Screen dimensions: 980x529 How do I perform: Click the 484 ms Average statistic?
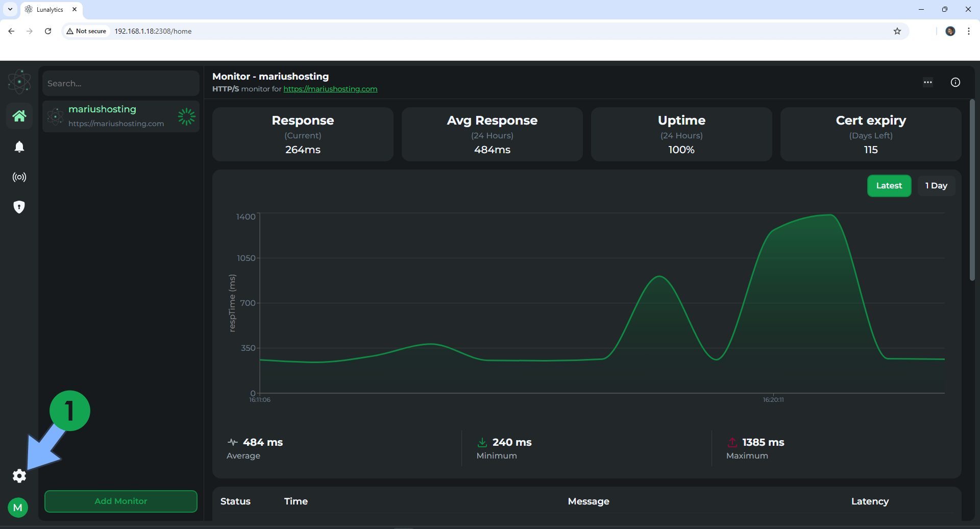click(255, 448)
